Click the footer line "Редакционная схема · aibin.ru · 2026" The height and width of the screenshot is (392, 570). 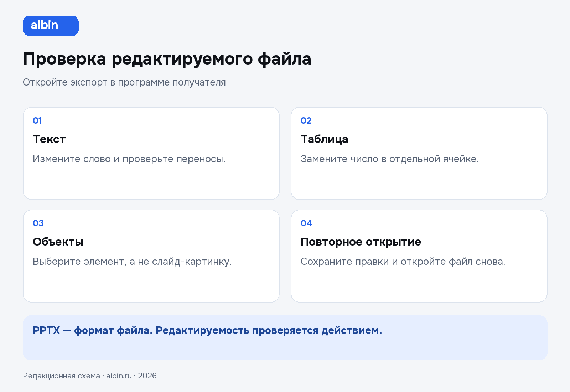(90, 376)
